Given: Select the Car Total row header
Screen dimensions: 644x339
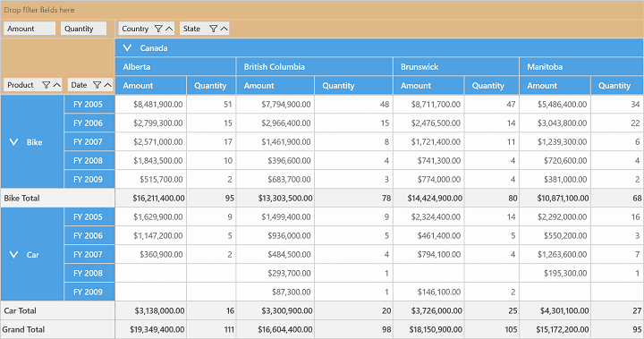Looking at the screenshot, I should point(57,310).
